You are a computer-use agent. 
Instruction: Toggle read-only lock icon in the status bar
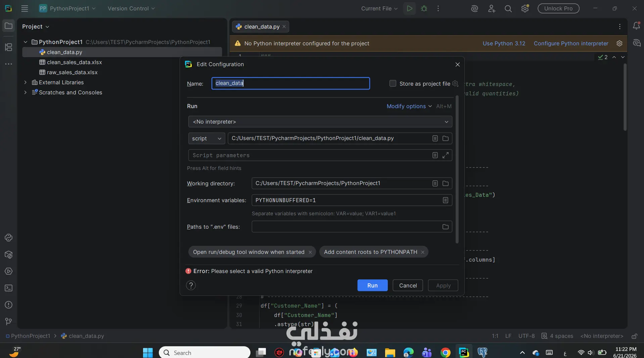634,336
